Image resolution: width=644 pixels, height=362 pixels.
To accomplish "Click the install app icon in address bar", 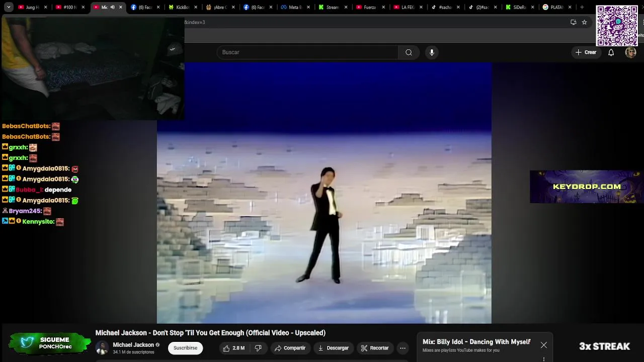I will [x=573, y=22].
